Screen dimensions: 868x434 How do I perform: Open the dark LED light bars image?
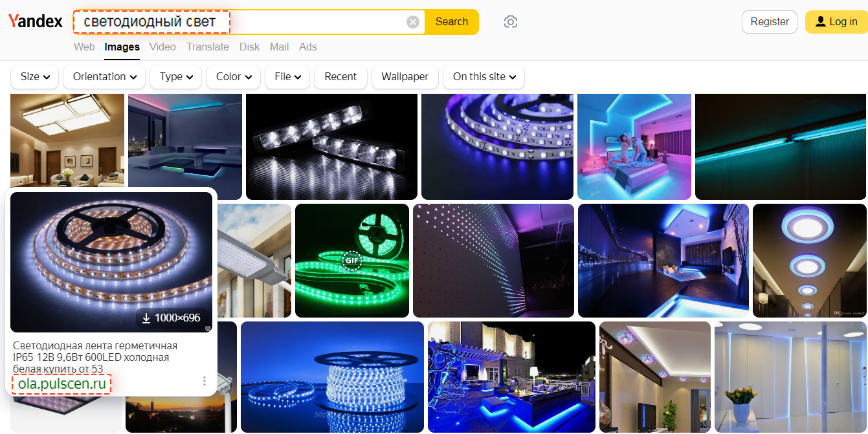pos(331,147)
